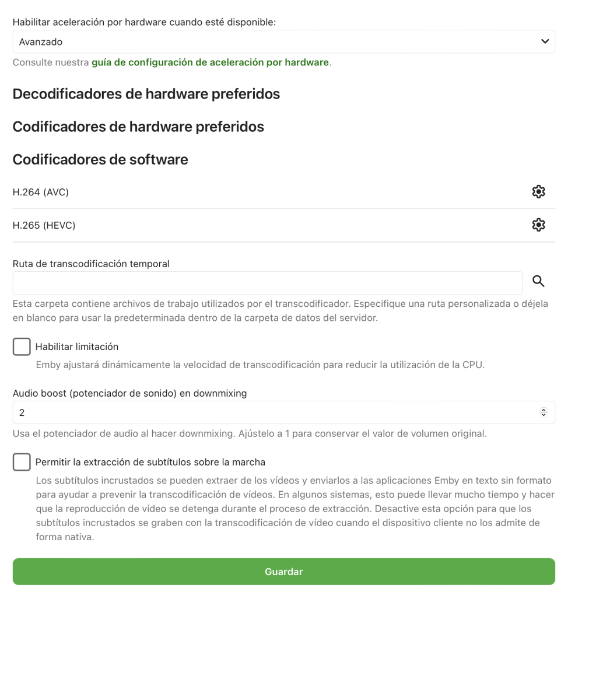Click the 'Habilitar limitación' label text
This screenshot has width=610, height=700.
[x=77, y=346]
